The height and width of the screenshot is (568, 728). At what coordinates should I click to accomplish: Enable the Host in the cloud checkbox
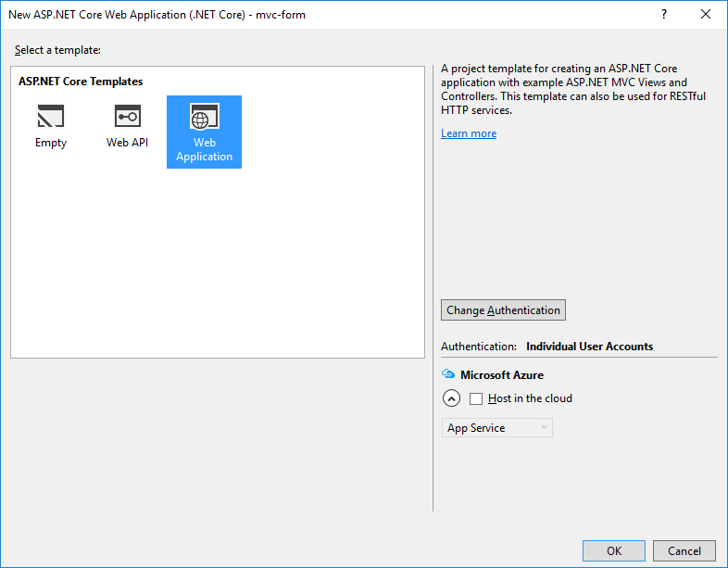click(x=476, y=398)
